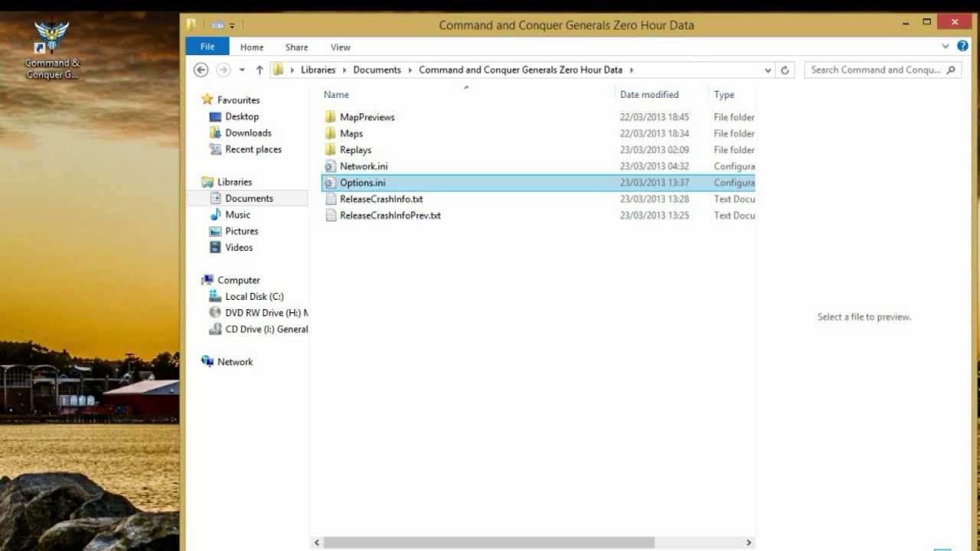
Task: Select Computer in the navigation pane
Action: click(x=238, y=280)
